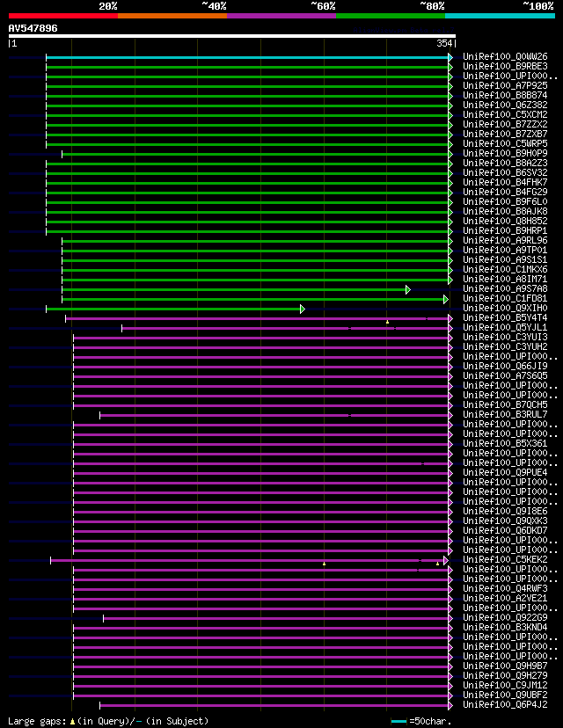Click the arrowhead ending the C1FD81 alignment
Viewport: 563px width, 728px height.
pyautogui.click(x=446, y=300)
